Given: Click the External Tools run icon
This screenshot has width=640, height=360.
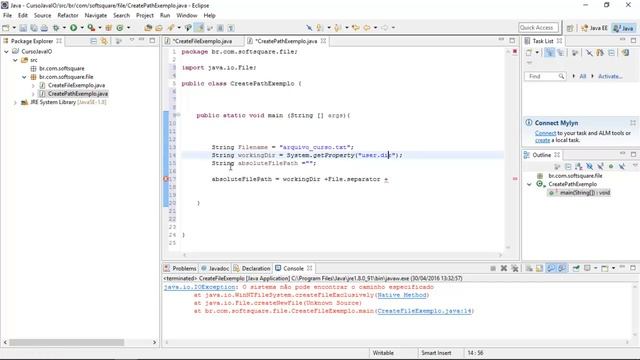Looking at the screenshot, I should (91, 28).
